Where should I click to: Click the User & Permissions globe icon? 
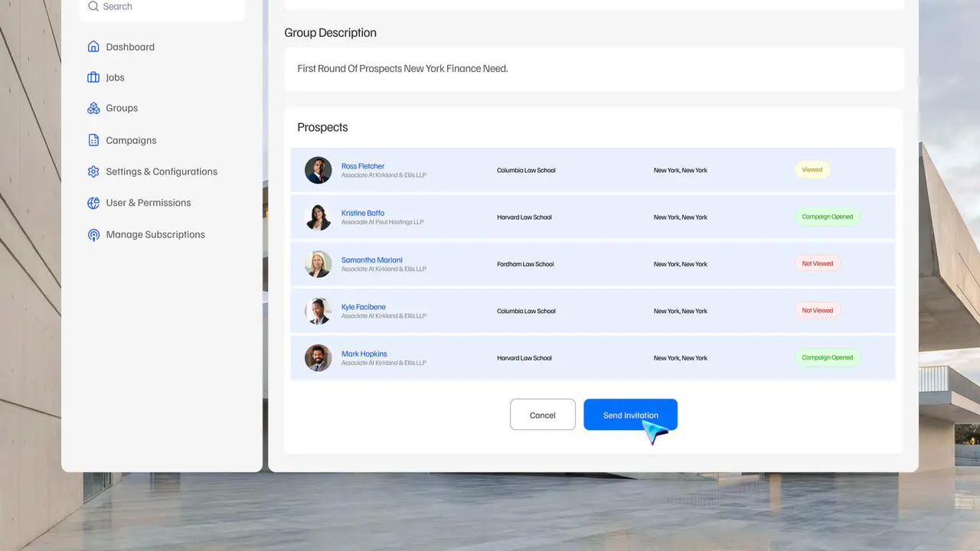93,203
